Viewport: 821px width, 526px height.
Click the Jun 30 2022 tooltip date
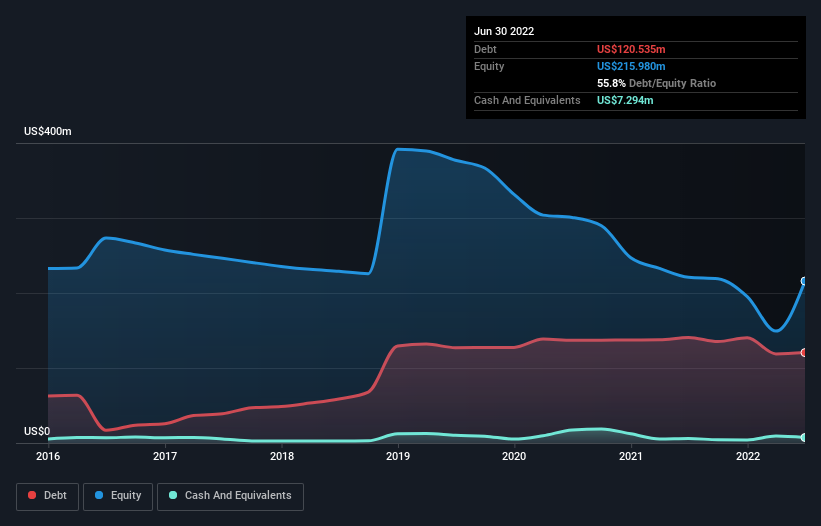click(504, 31)
